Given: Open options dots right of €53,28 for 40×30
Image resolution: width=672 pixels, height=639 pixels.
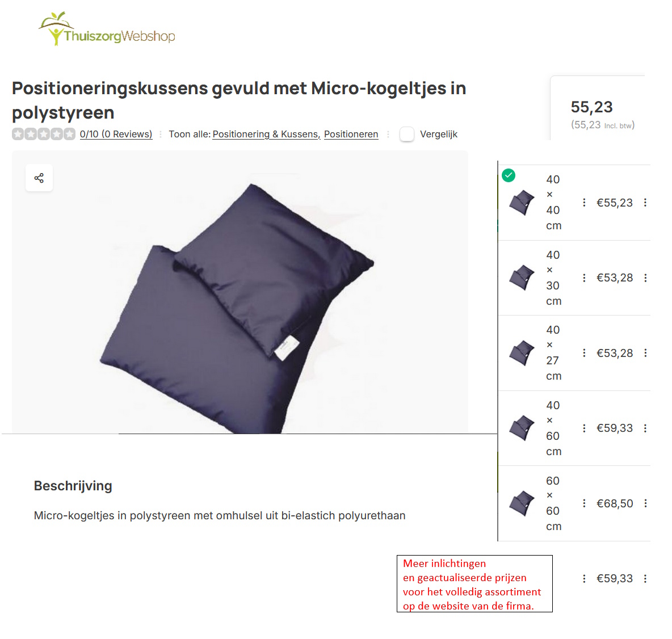Looking at the screenshot, I should click(645, 278).
